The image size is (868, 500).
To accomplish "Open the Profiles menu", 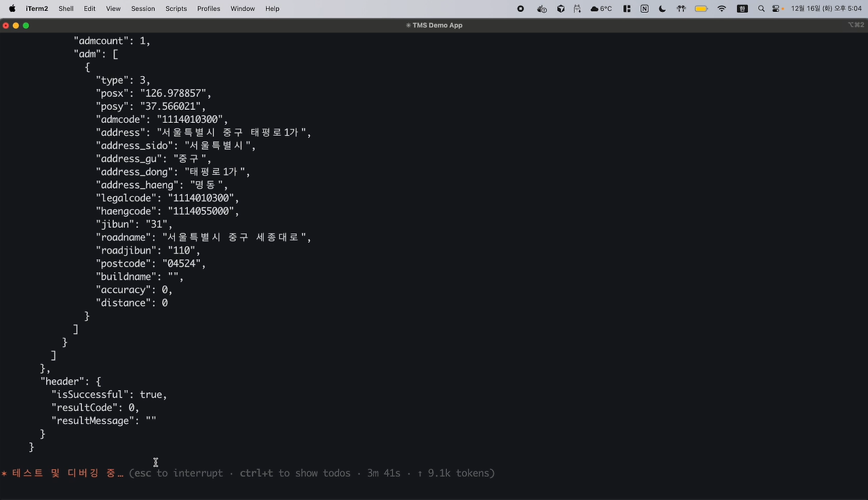I will [x=209, y=9].
